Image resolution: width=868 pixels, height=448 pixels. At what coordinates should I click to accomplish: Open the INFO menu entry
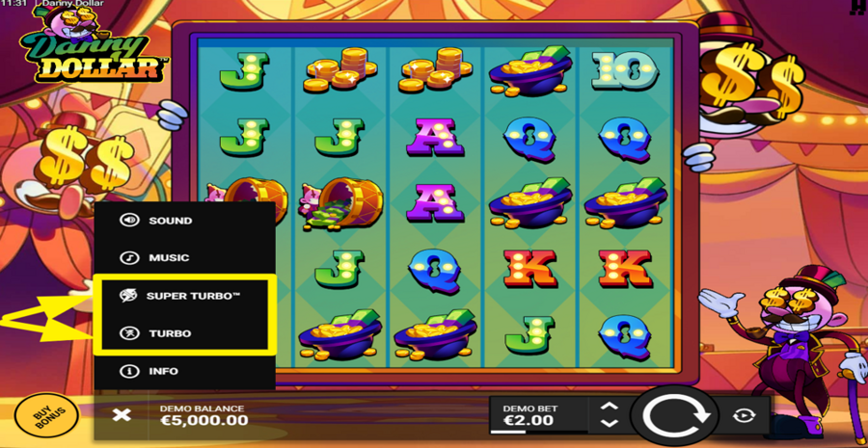pyautogui.click(x=185, y=371)
